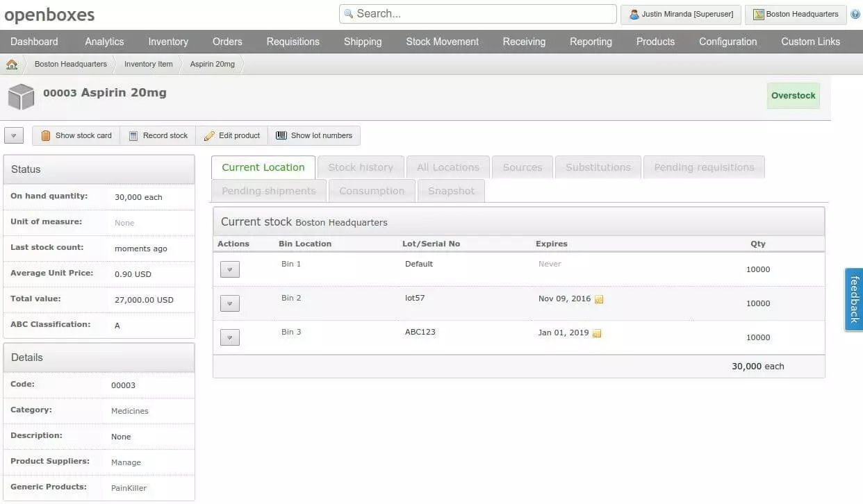Click the 27,000.00 USD total value
Screen dimensions: 863x504
144,300
